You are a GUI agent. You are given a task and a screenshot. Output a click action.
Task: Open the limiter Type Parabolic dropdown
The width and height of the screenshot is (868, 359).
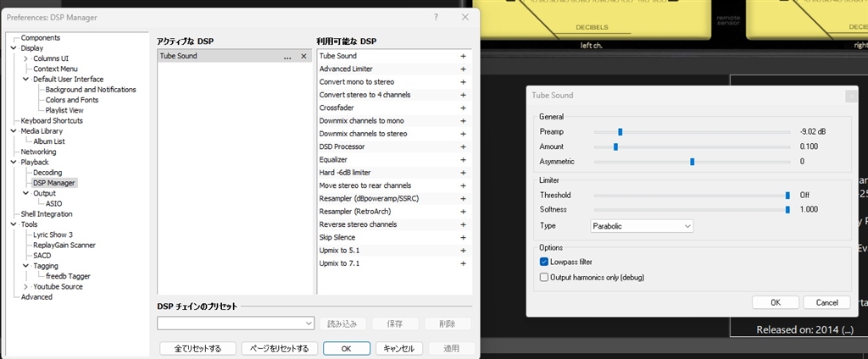pos(642,226)
